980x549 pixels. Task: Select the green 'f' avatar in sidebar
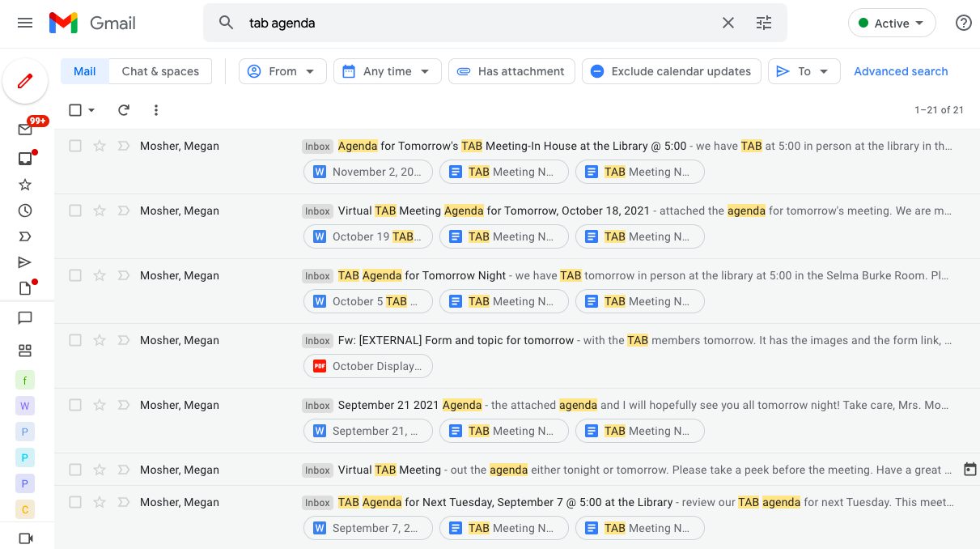(25, 380)
